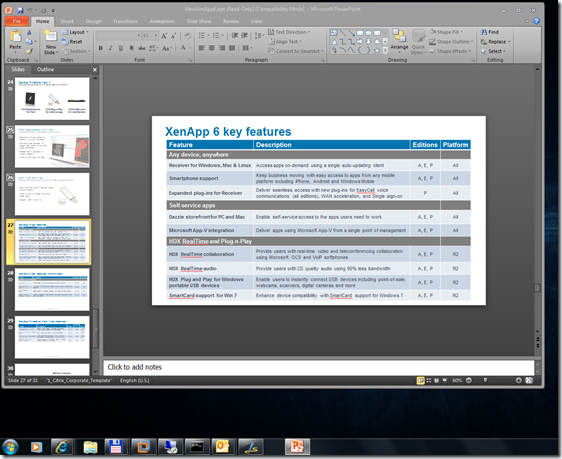The image size is (562, 459).
Task: Switch to the Design tab
Action: 93,21
